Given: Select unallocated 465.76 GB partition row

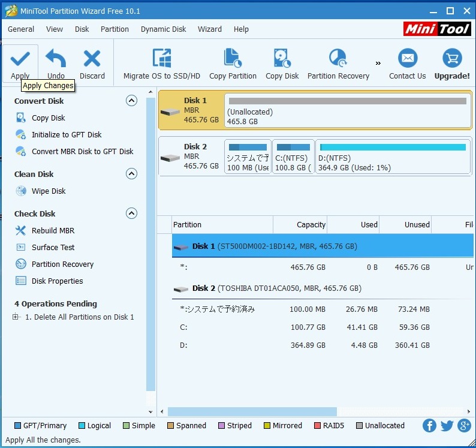Looking at the screenshot, I should pyautogui.click(x=323, y=267).
